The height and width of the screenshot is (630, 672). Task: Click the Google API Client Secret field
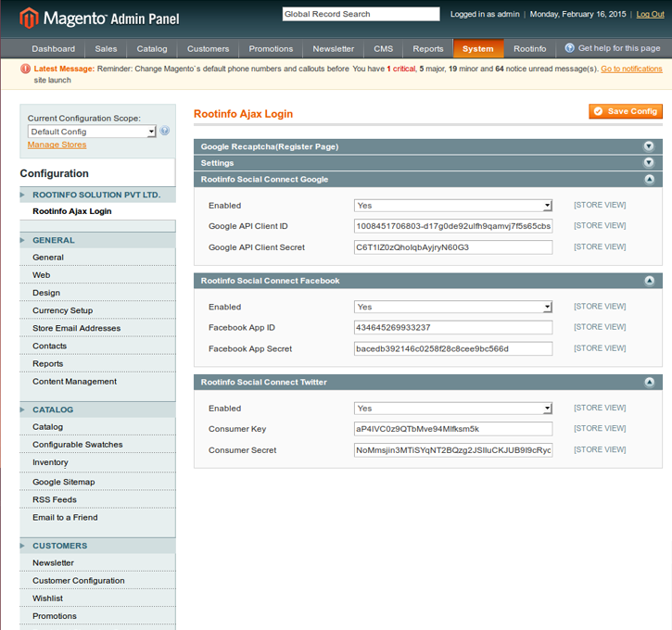click(453, 247)
